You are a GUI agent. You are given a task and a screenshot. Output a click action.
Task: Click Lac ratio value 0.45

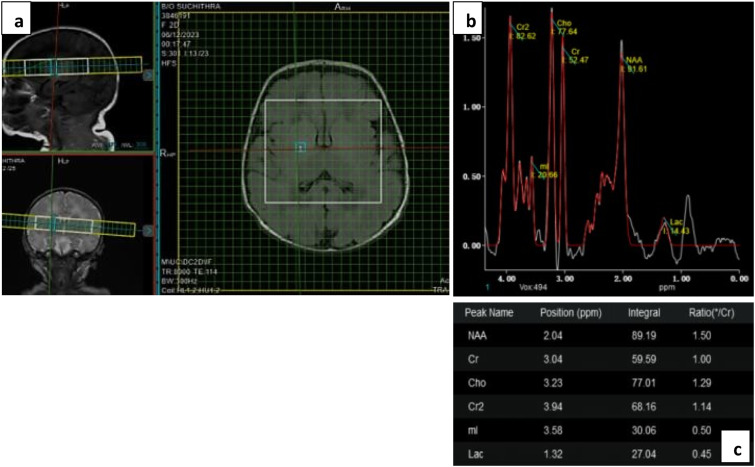(703, 454)
